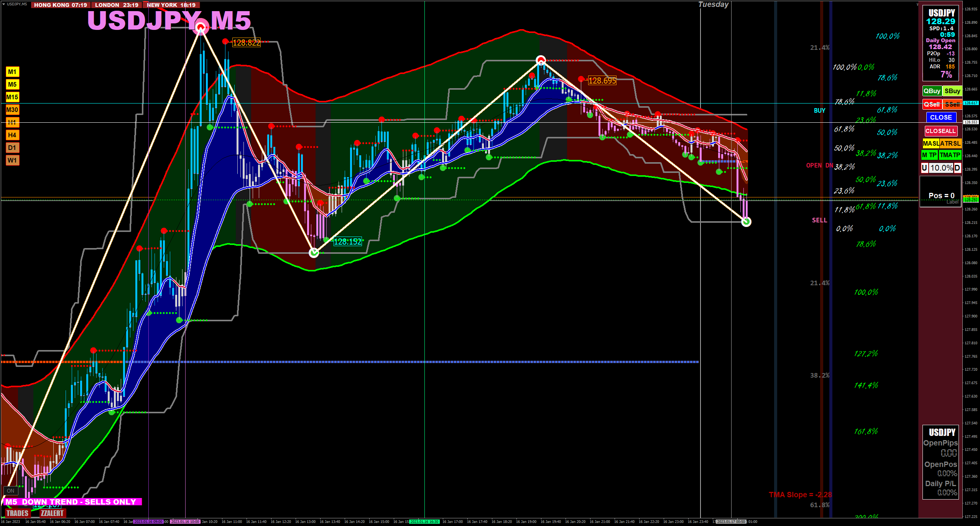Viewport: 980px width, 526px height.
Task: Click the QSell quick sell button
Action: 932,104
